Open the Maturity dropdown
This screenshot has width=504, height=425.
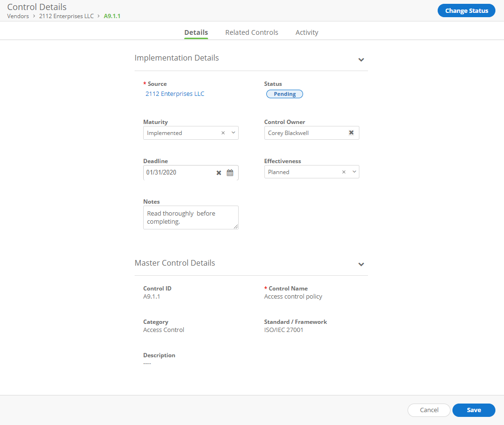233,133
